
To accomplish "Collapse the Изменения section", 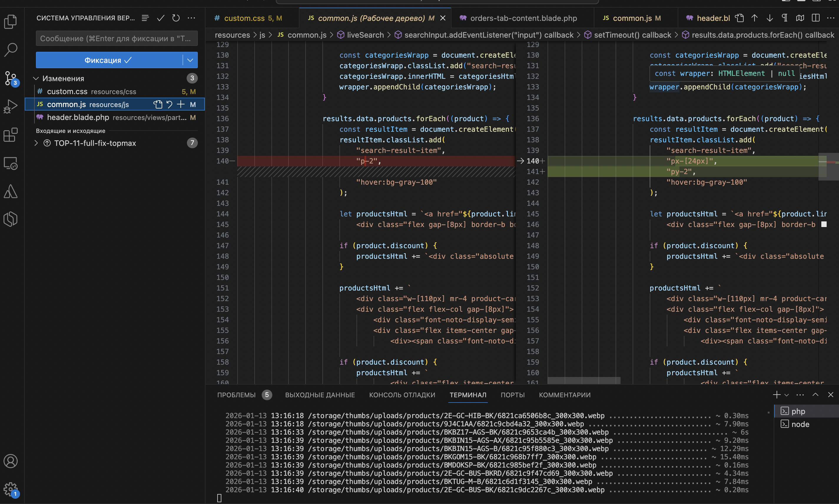I will click(x=36, y=79).
